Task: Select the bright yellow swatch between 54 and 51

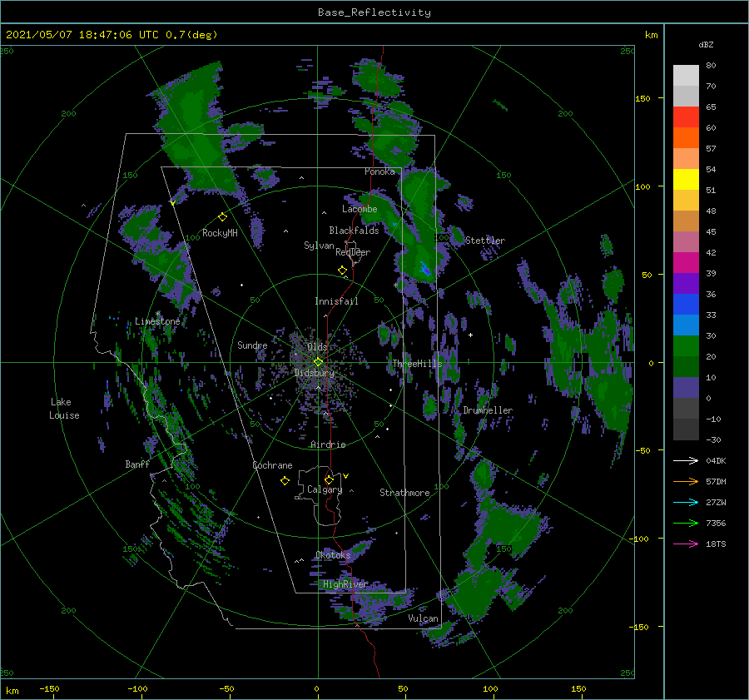Action: 686,180
